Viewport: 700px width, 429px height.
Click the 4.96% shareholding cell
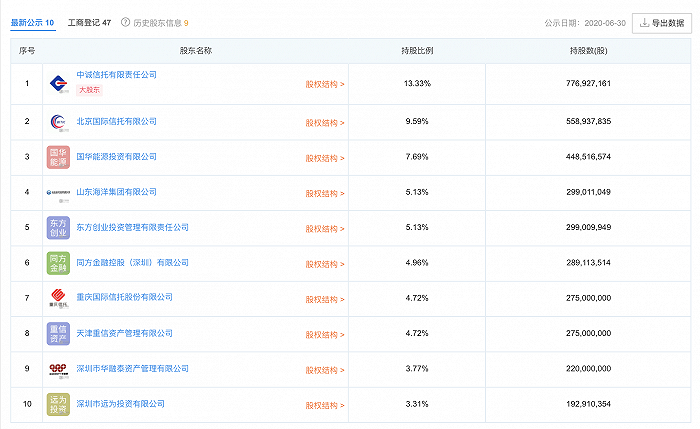417,262
